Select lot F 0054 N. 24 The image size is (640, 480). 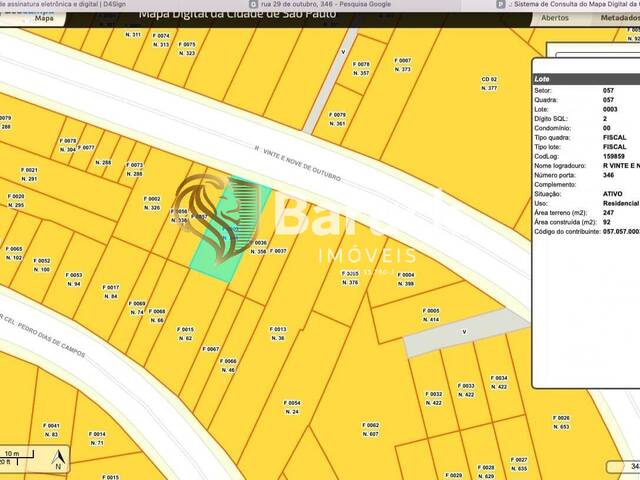(292, 407)
